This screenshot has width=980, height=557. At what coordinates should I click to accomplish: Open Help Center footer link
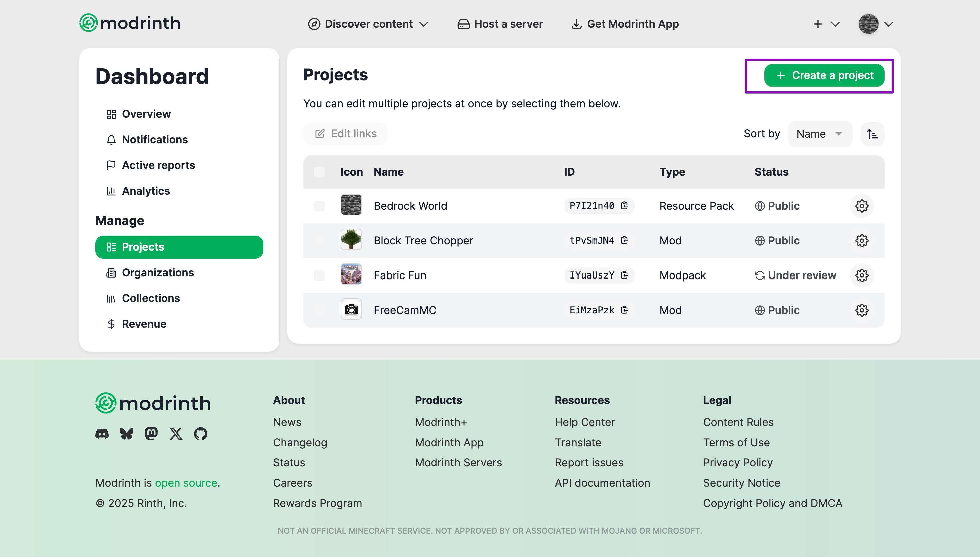point(584,422)
